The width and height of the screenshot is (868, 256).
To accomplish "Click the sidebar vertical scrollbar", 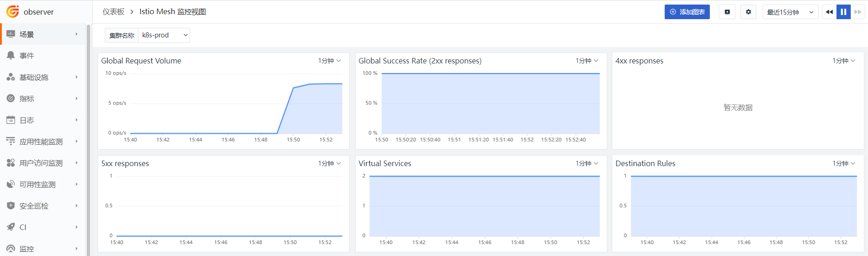I will [x=88, y=139].
